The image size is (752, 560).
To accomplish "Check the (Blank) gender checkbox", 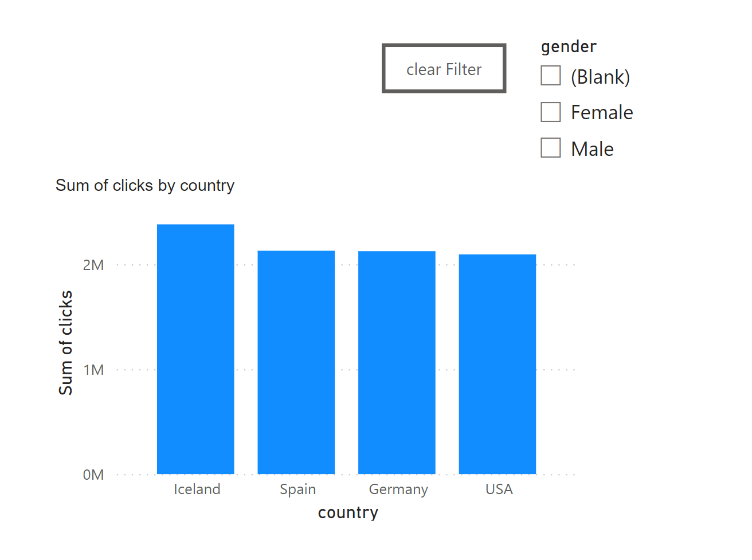I will pyautogui.click(x=550, y=75).
